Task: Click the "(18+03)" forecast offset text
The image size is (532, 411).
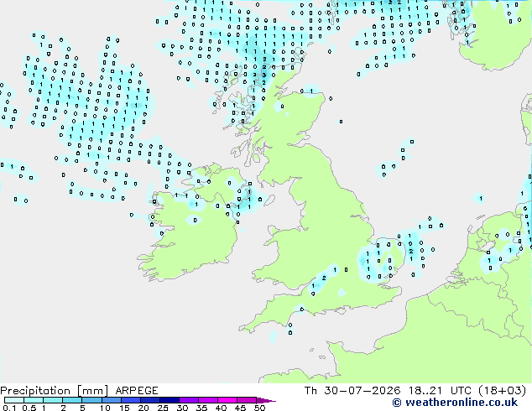Action: click(x=502, y=391)
